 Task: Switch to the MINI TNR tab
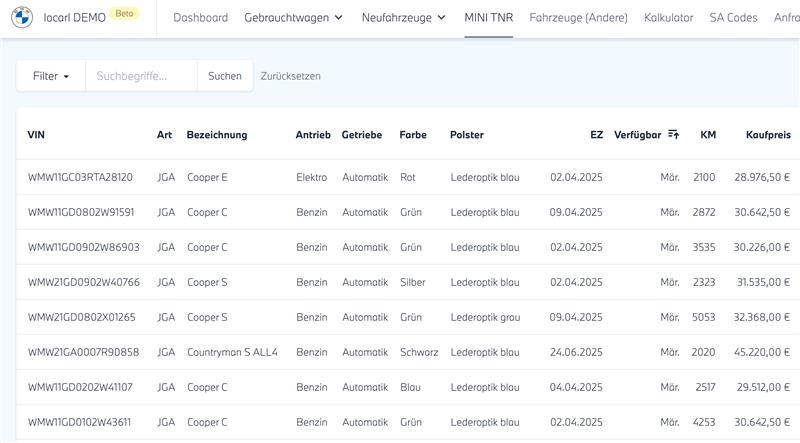pos(489,17)
